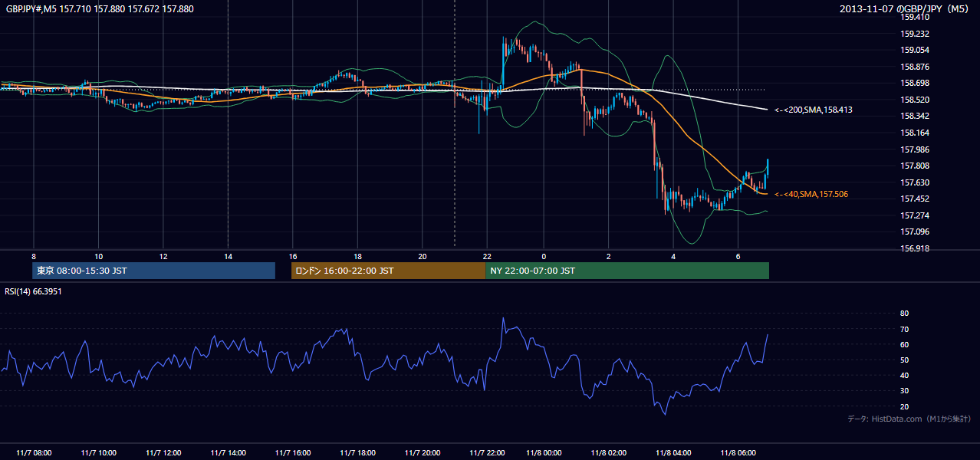
Task: Click the 11/7 10:00 time label
Action: coord(99,453)
